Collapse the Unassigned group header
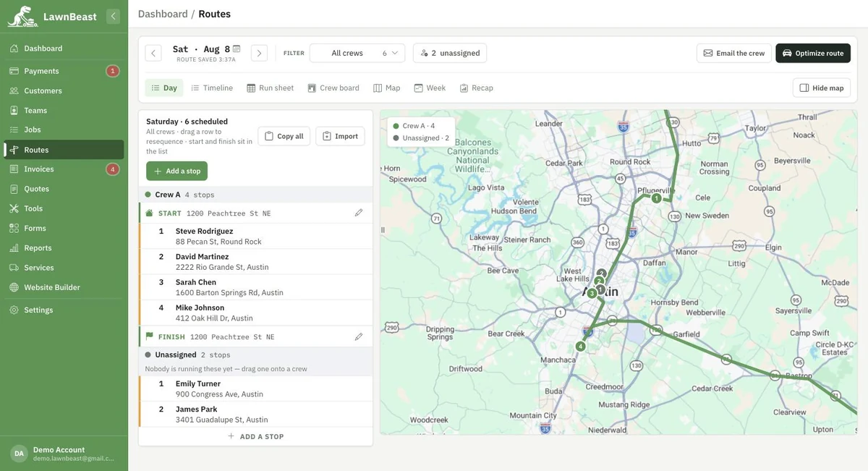 (255, 355)
